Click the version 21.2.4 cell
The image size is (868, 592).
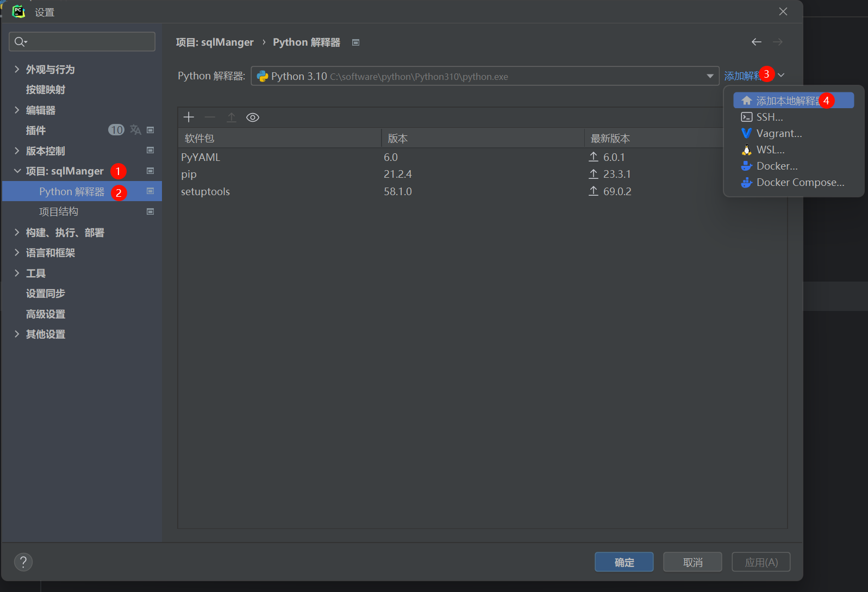coord(398,174)
